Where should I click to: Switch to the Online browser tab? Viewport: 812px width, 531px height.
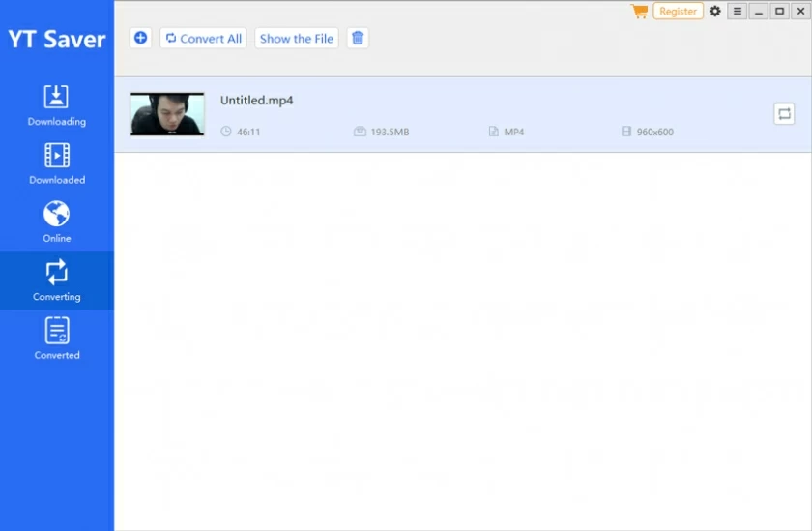[56, 222]
